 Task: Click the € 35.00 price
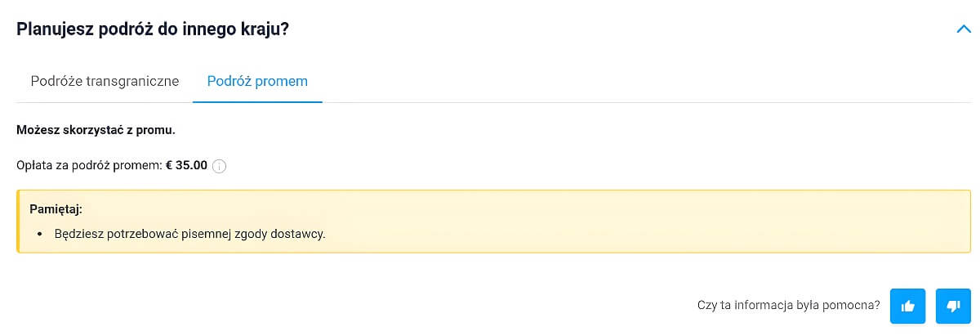point(186,165)
